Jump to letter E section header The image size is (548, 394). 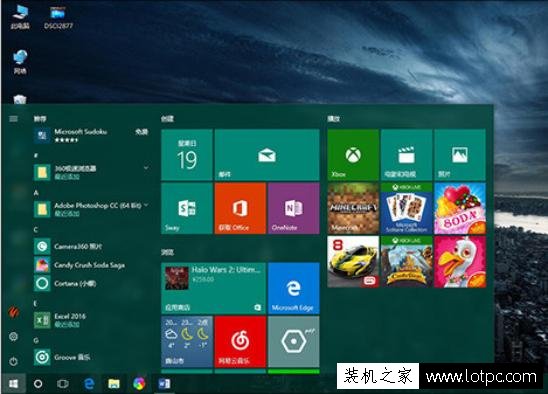point(36,303)
